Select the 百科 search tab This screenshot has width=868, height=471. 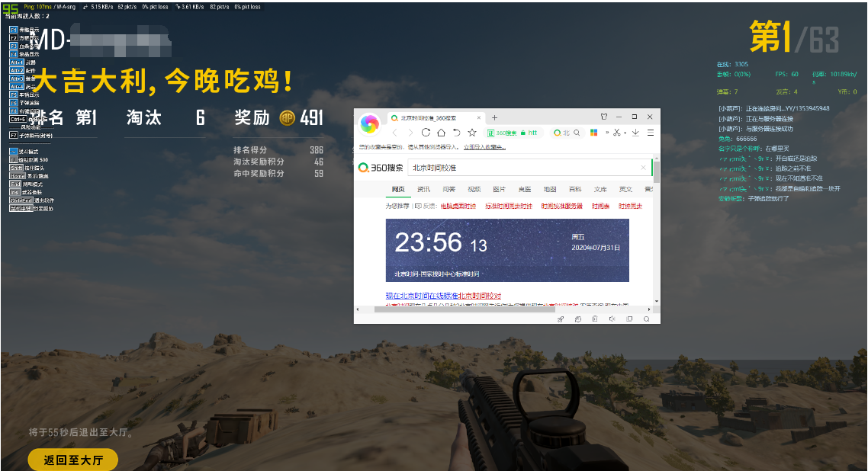575,189
